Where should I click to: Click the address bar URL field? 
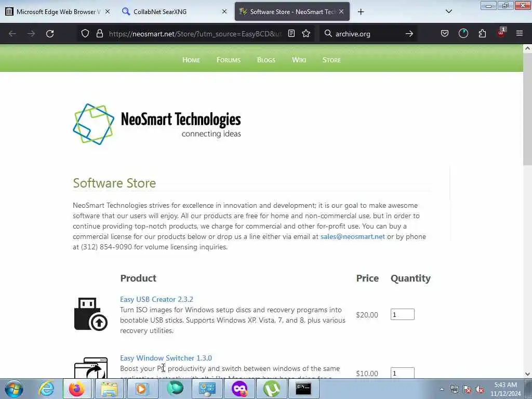pos(195,34)
